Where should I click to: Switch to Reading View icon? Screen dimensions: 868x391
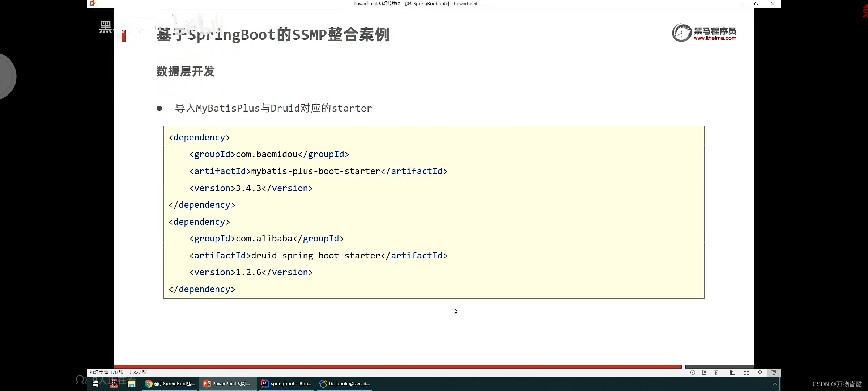coord(760,372)
